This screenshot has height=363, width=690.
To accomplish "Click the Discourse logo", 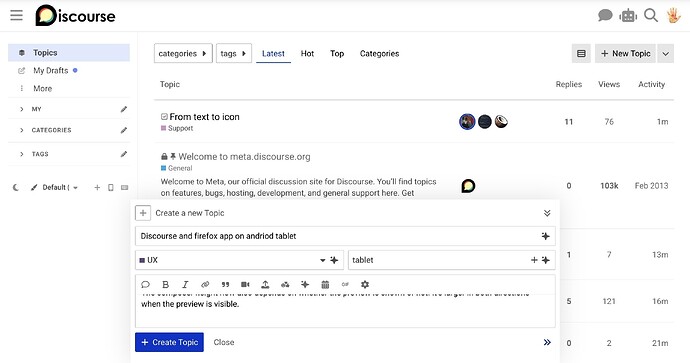I will 75,16.
